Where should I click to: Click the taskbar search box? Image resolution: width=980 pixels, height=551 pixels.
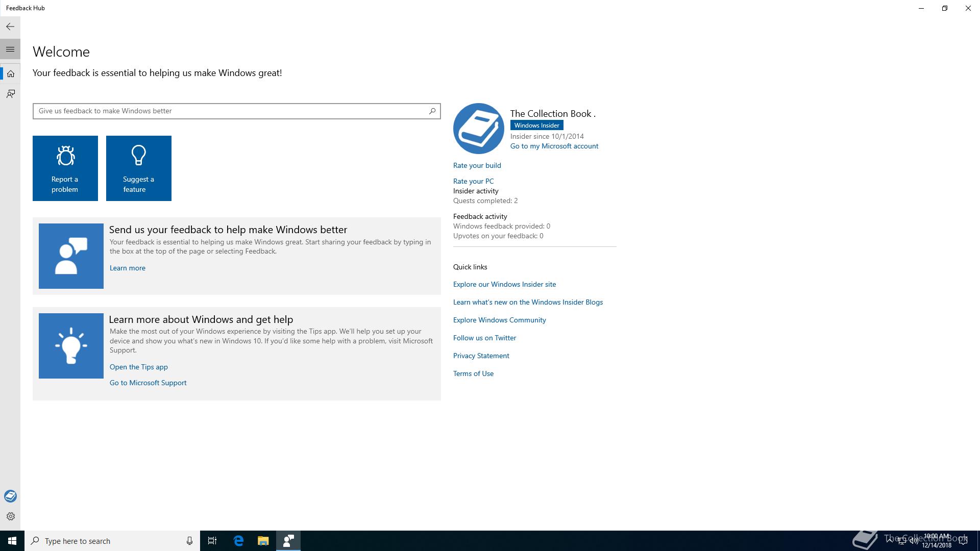[112, 541]
